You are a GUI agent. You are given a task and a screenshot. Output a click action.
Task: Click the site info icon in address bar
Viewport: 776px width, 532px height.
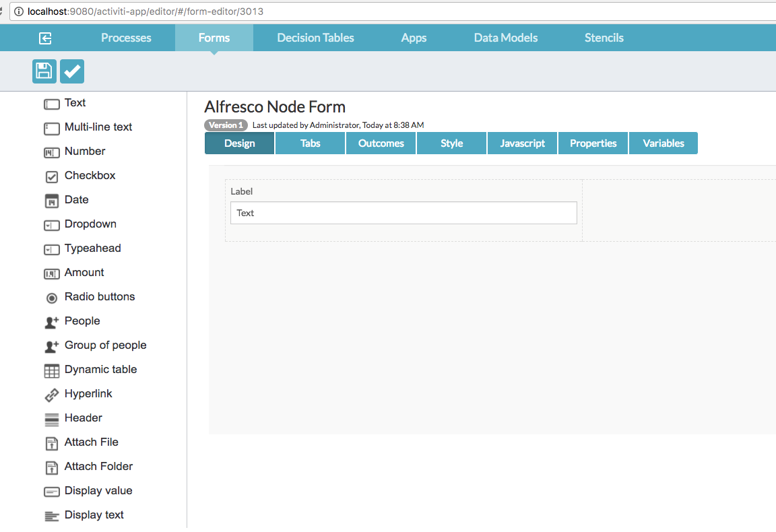pos(18,11)
